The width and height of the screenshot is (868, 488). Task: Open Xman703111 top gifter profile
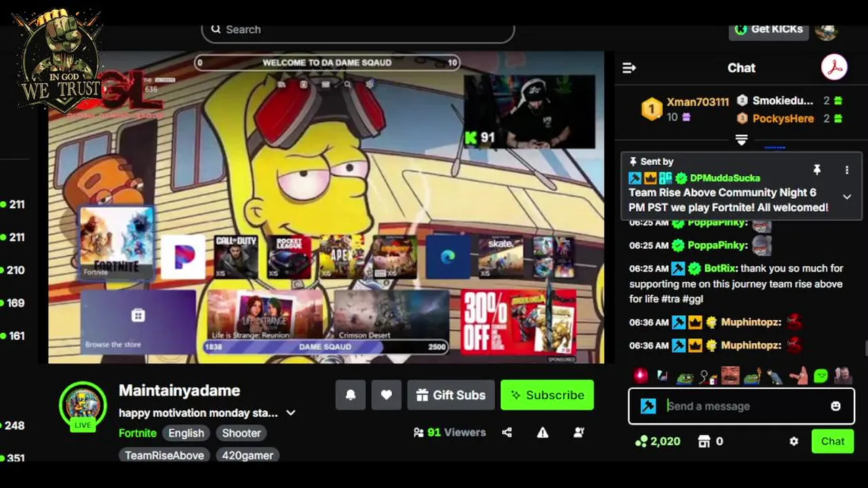pos(697,102)
